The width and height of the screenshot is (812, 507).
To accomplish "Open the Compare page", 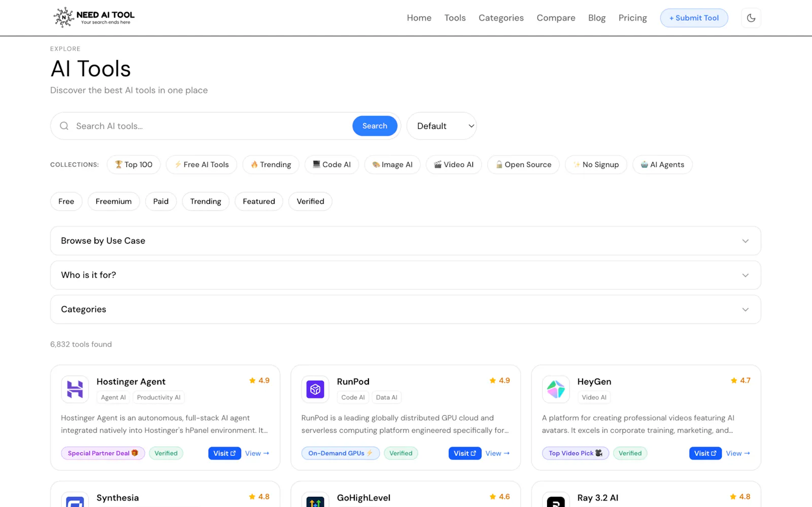I will [x=556, y=18].
